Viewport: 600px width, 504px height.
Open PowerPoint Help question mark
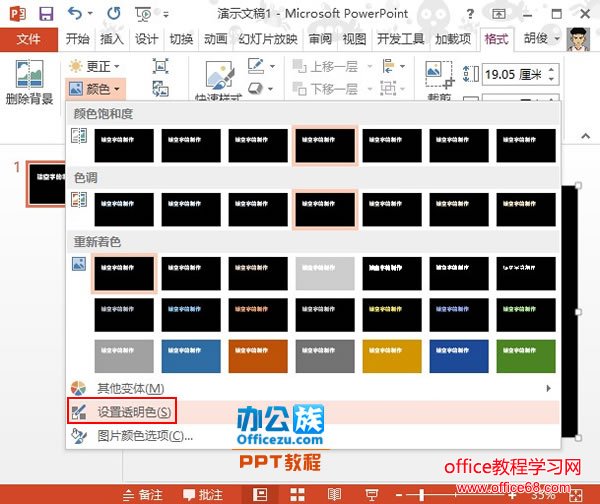tap(470, 15)
